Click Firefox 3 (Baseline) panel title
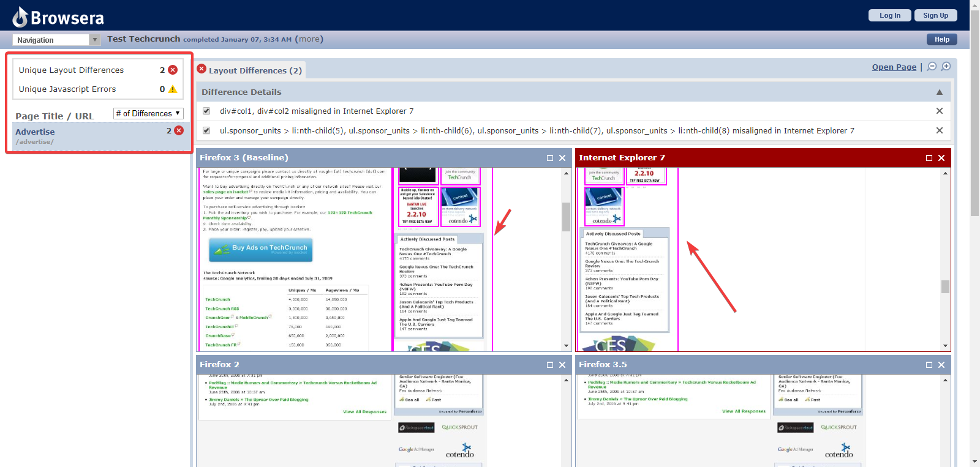 (244, 158)
